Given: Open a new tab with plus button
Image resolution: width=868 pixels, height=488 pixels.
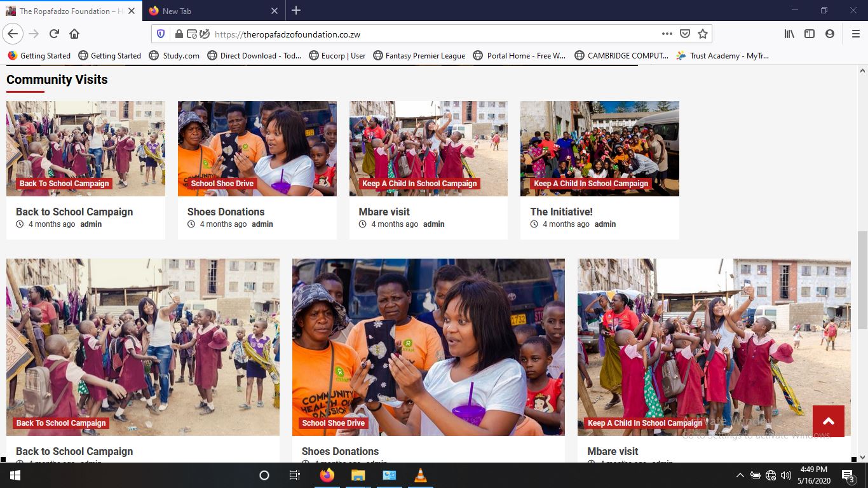Looking at the screenshot, I should click(x=296, y=11).
